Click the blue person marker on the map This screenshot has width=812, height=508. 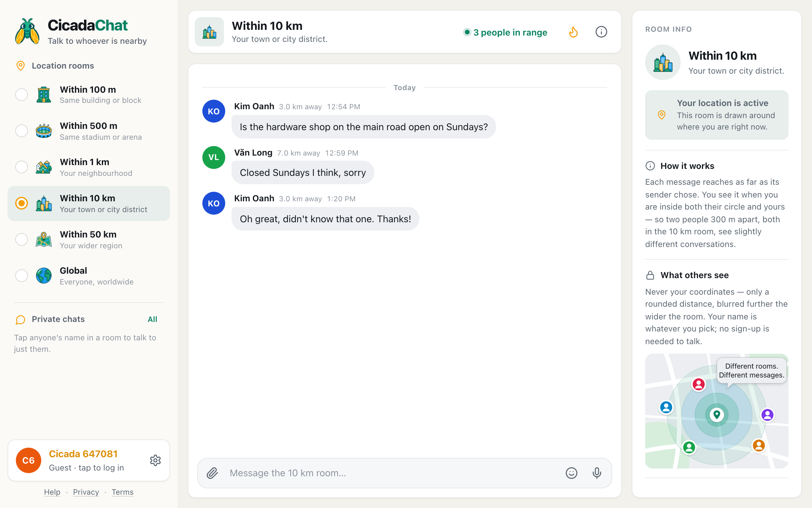click(666, 407)
